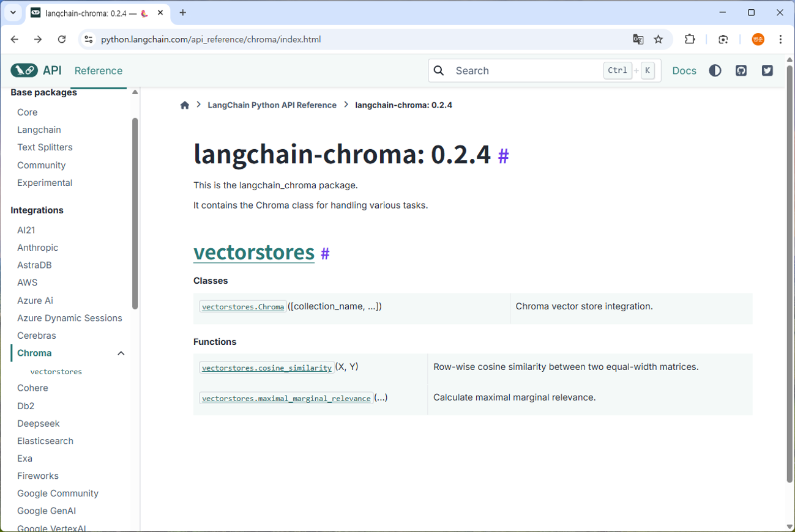The height and width of the screenshot is (532, 795).
Task: Open AstraDB in the Integrations list
Action: (34, 265)
